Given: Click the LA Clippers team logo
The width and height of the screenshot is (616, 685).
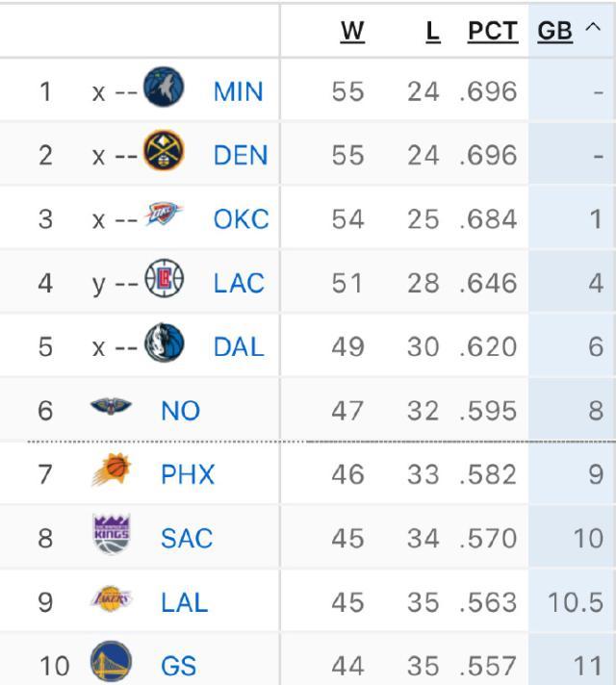Looking at the screenshot, I should click(x=164, y=280).
